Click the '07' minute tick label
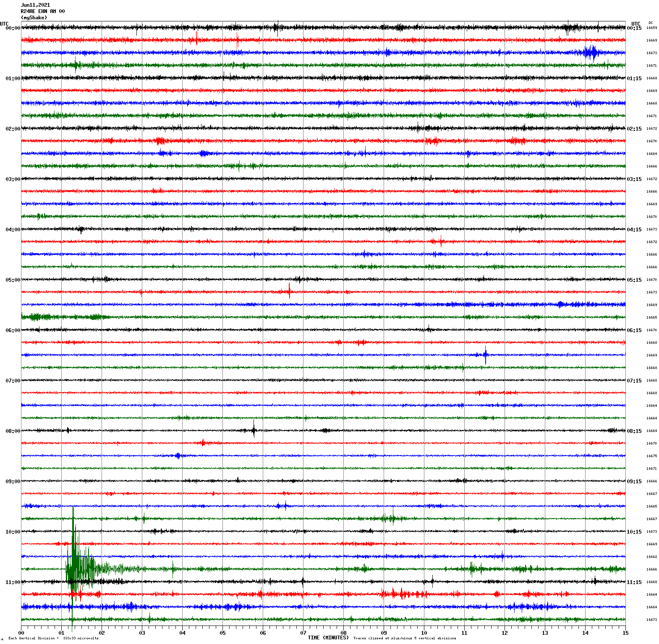 (x=303, y=633)
